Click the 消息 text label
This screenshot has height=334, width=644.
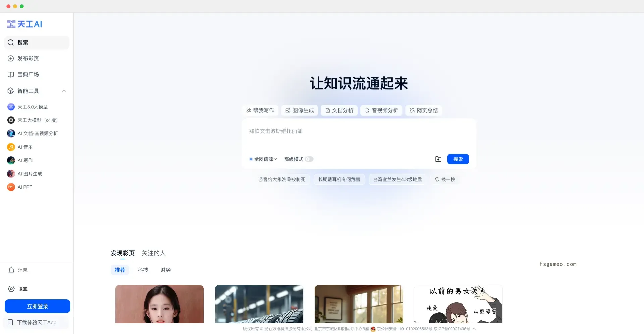pos(23,270)
